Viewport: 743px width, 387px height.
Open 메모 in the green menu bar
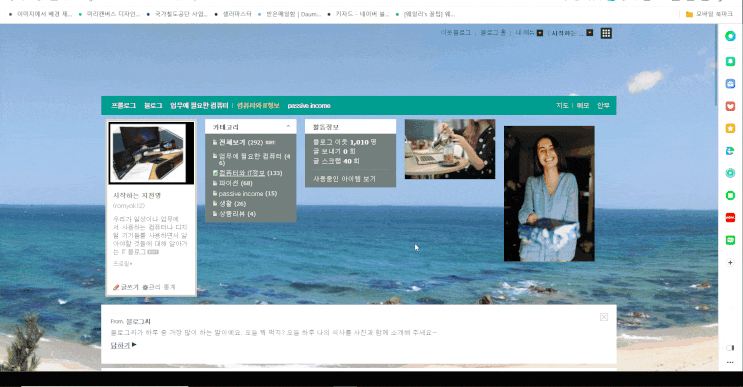pos(583,106)
